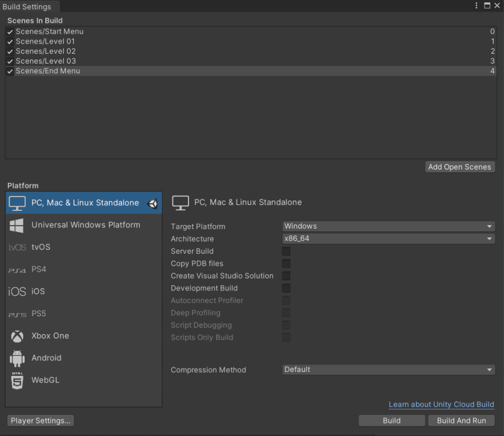Maximize the Build Settings window
The width and height of the screenshot is (504, 436).
(x=487, y=6)
